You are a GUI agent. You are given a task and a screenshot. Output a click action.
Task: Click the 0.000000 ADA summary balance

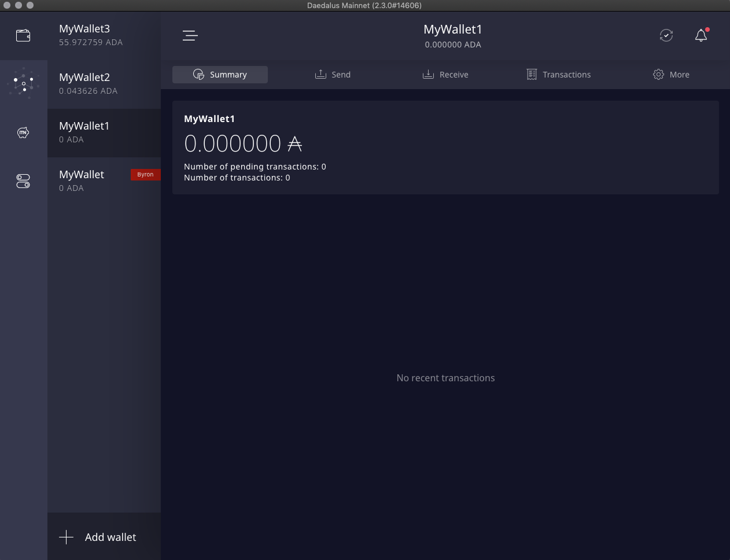click(x=243, y=143)
